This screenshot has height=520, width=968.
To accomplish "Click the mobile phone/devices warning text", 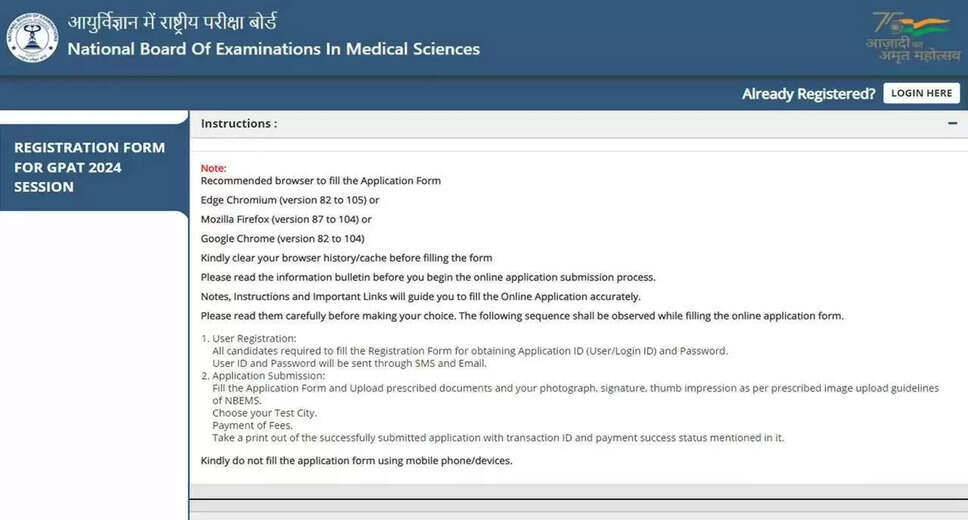I will (356, 461).
